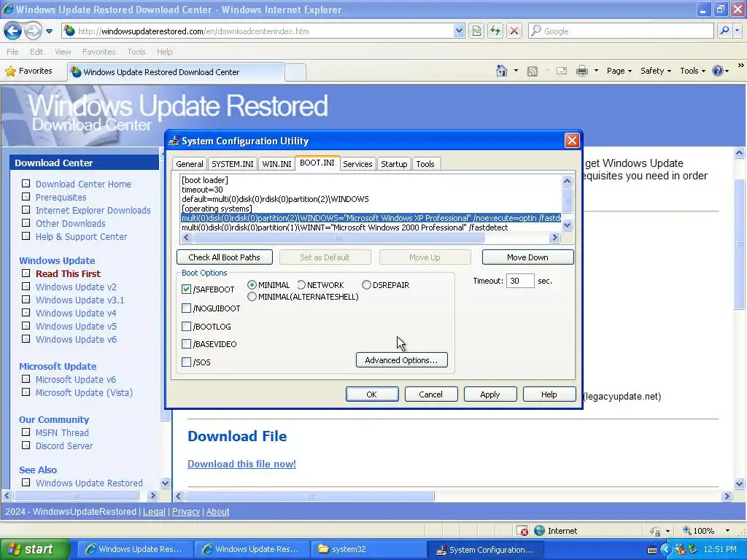This screenshot has width=747, height=560.
Task: Click the boot.ini list scroll-down arrow
Action: click(567, 226)
